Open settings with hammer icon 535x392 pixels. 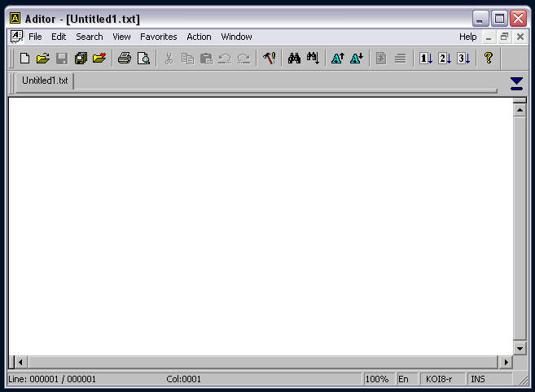coord(270,59)
